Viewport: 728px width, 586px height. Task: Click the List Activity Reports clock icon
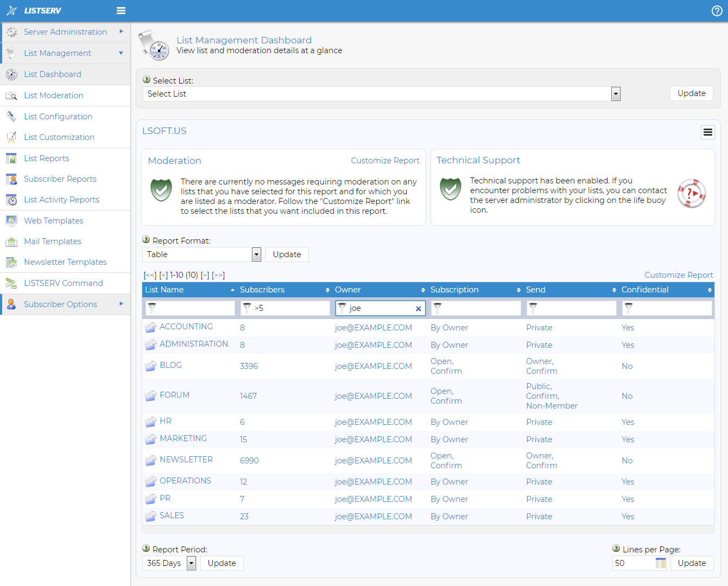point(11,200)
